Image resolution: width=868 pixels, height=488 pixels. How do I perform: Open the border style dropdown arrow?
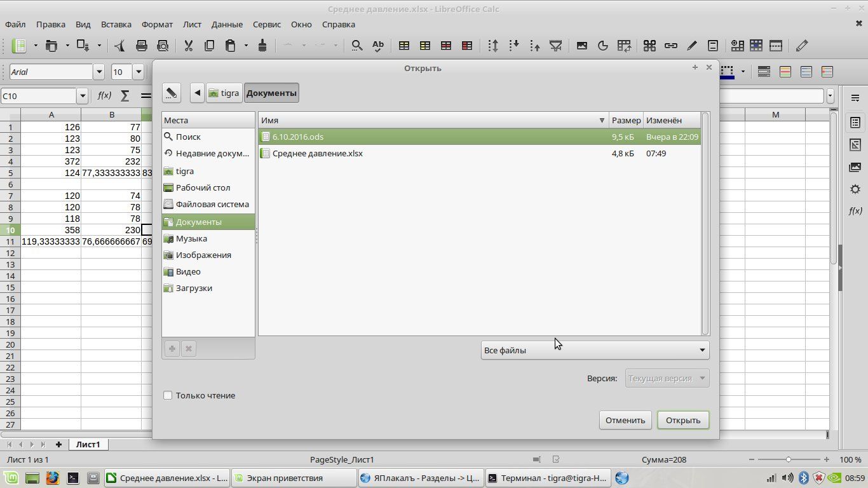(743, 72)
